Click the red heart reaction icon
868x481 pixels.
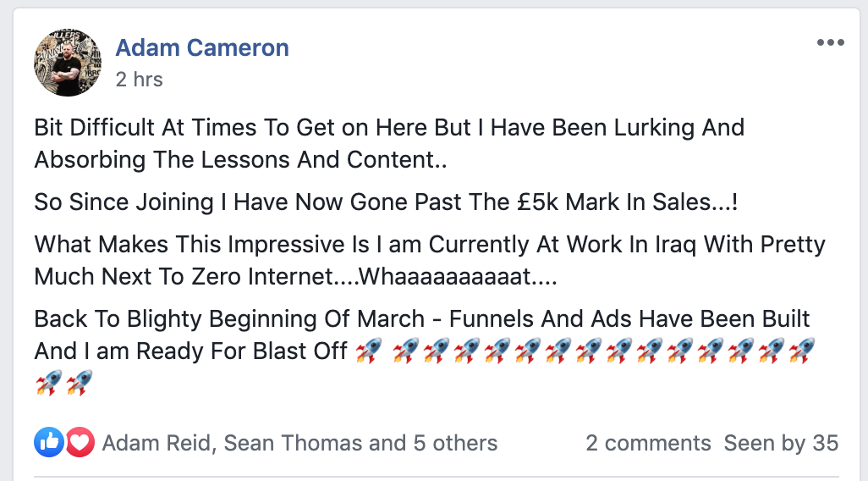coord(80,442)
